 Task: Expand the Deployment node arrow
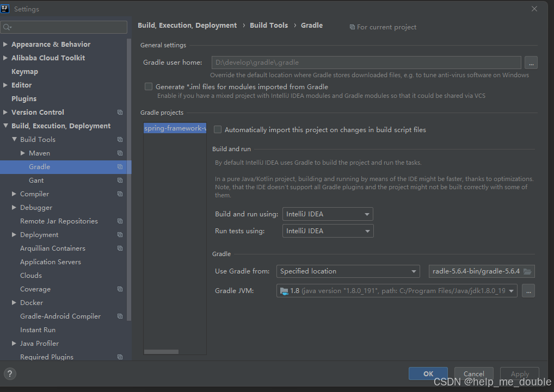(x=14, y=235)
